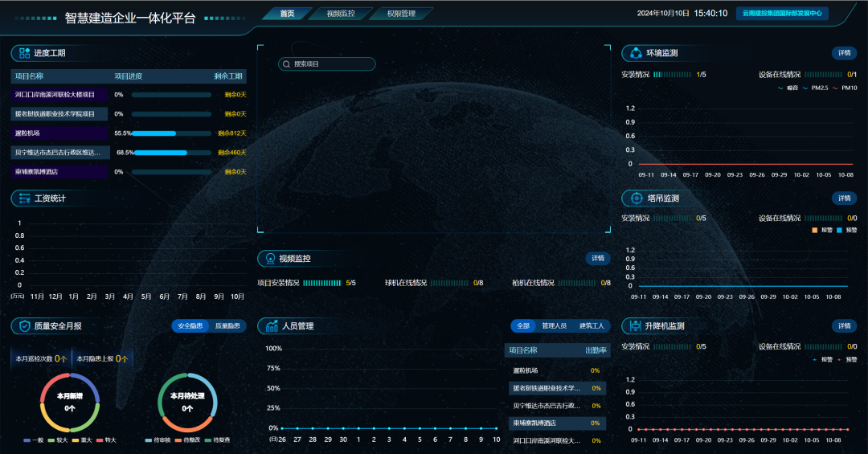868x454 pixels.
Task: Open 详情 for 环境监测
Action: coord(844,53)
